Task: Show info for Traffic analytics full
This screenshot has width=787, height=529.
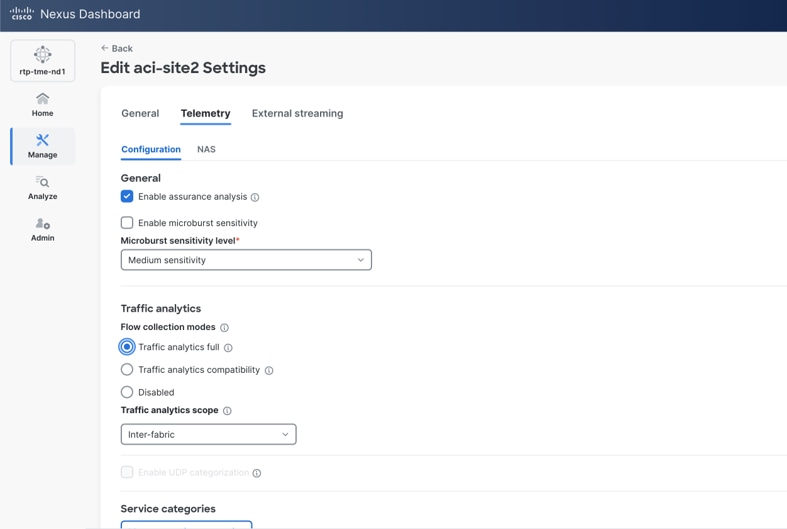Action: (228, 348)
